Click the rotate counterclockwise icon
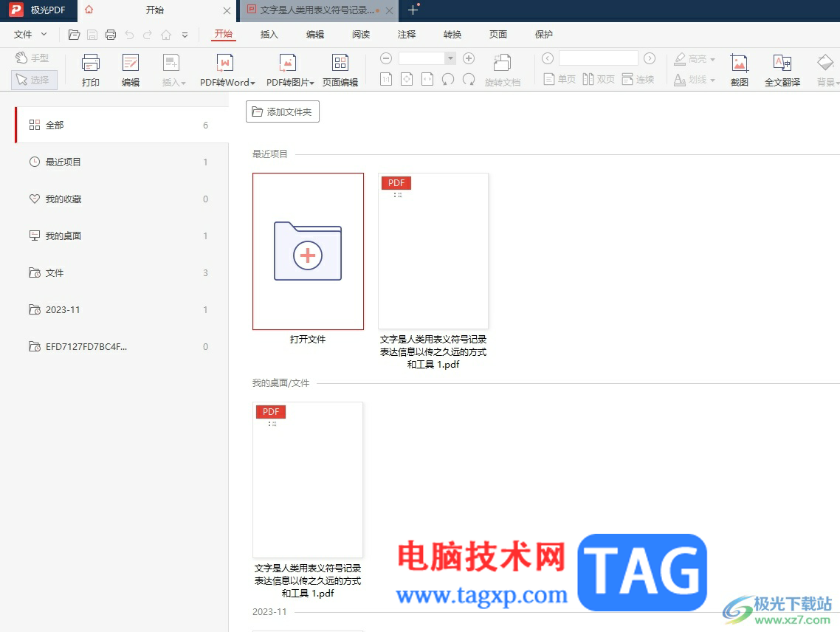The image size is (840, 632). [x=448, y=79]
